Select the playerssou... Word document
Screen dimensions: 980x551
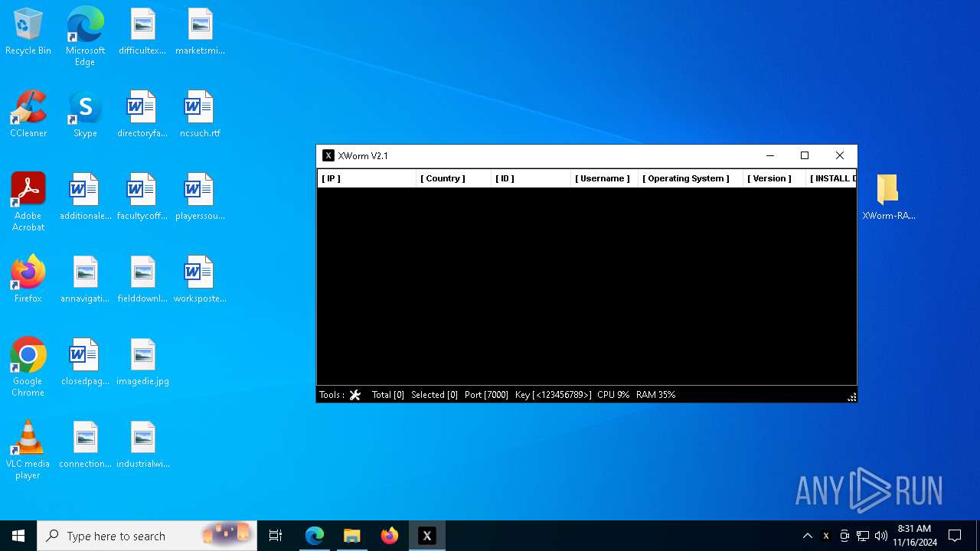pyautogui.click(x=200, y=197)
